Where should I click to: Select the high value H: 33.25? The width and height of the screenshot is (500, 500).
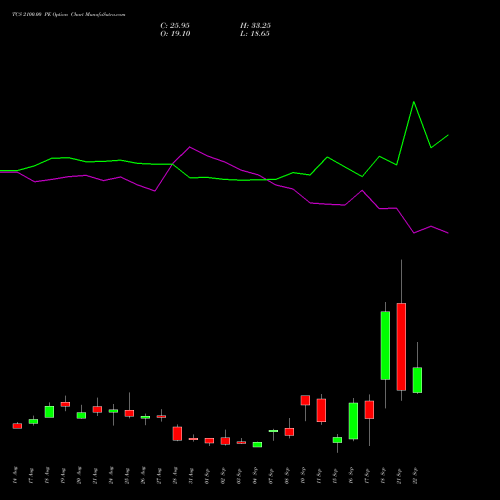click(x=255, y=26)
